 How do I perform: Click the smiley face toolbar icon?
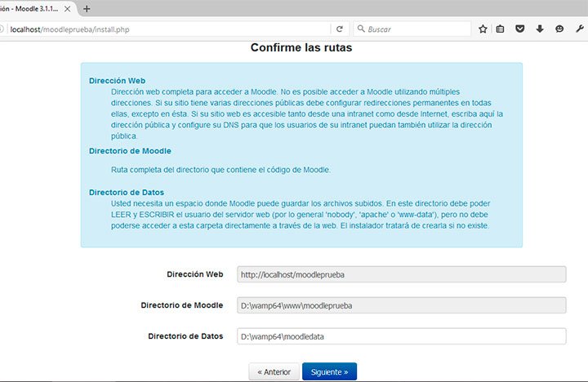coord(559,29)
